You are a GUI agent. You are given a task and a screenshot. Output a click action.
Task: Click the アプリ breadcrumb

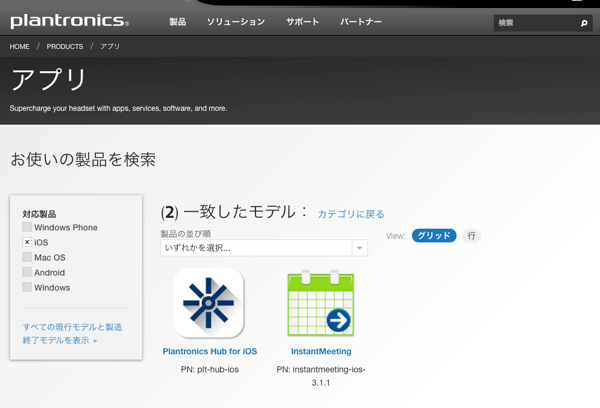click(110, 47)
